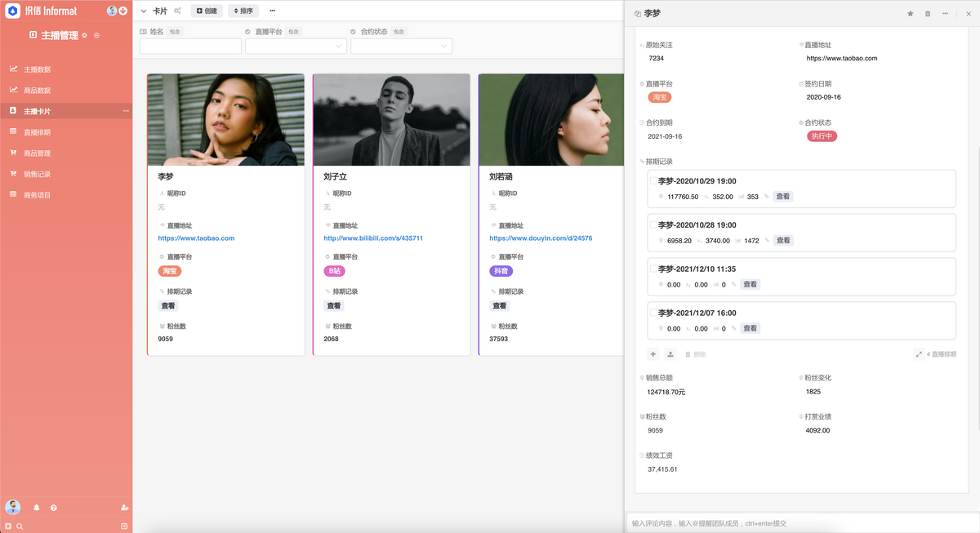Open the taobao.com link on 李梦's card
Screen dimensions: 980x533
[196, 238]
